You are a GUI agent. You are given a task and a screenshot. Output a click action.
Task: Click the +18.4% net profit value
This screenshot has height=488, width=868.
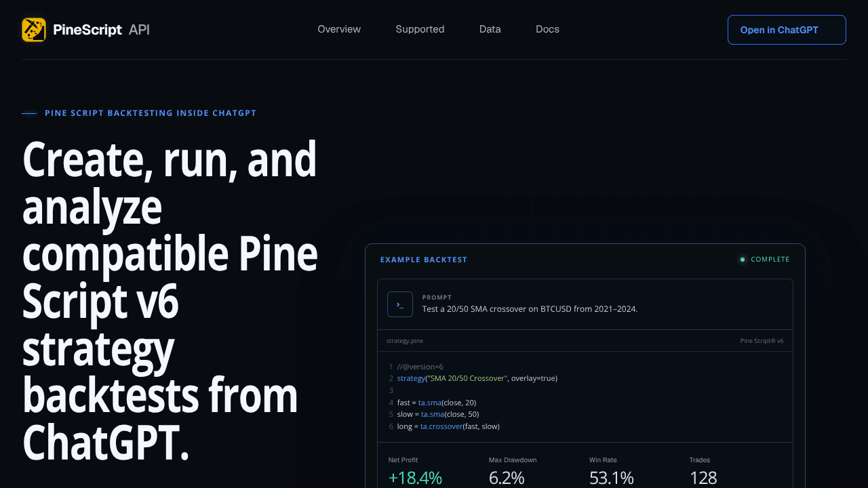[415, 478]
